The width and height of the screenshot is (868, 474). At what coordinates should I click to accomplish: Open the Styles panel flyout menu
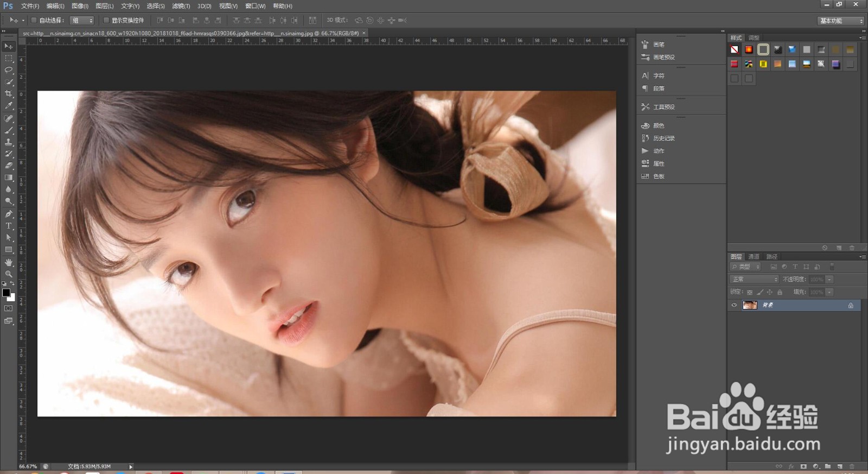click(862, 38)
